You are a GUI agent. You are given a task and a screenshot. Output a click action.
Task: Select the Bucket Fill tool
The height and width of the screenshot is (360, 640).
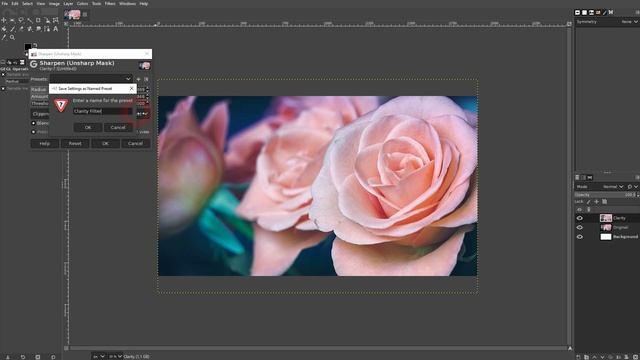point(4,29)
